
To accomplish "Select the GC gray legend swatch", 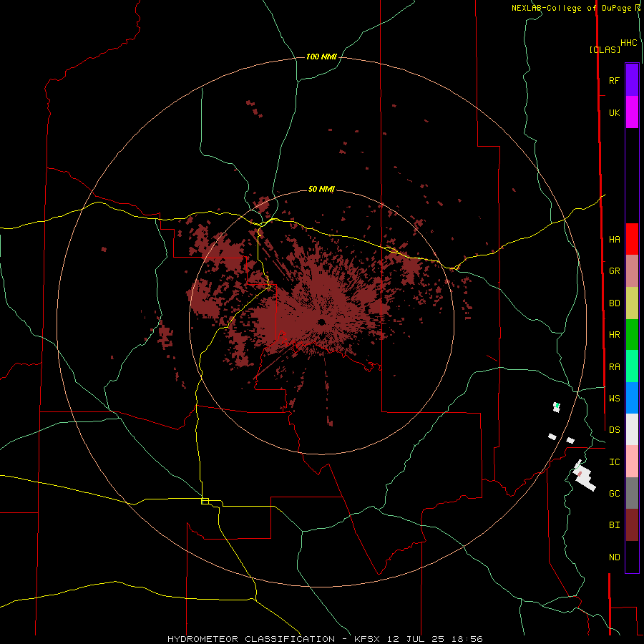I will click(x=632, y=493).
